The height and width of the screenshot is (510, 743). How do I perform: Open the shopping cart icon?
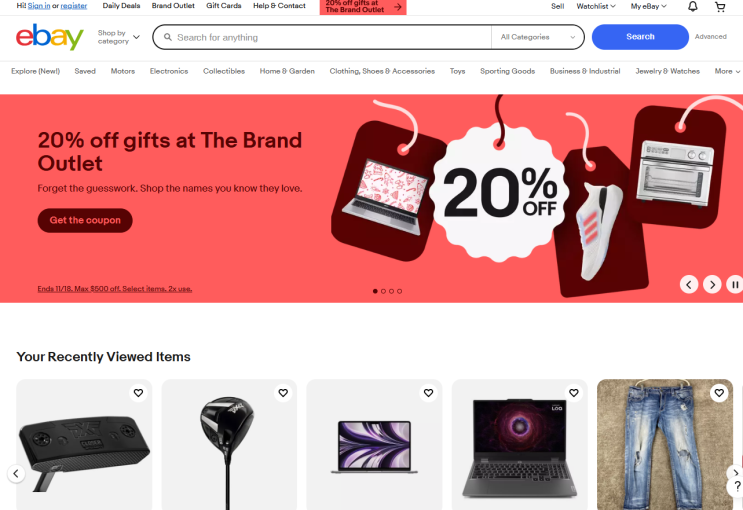(720, 6)
